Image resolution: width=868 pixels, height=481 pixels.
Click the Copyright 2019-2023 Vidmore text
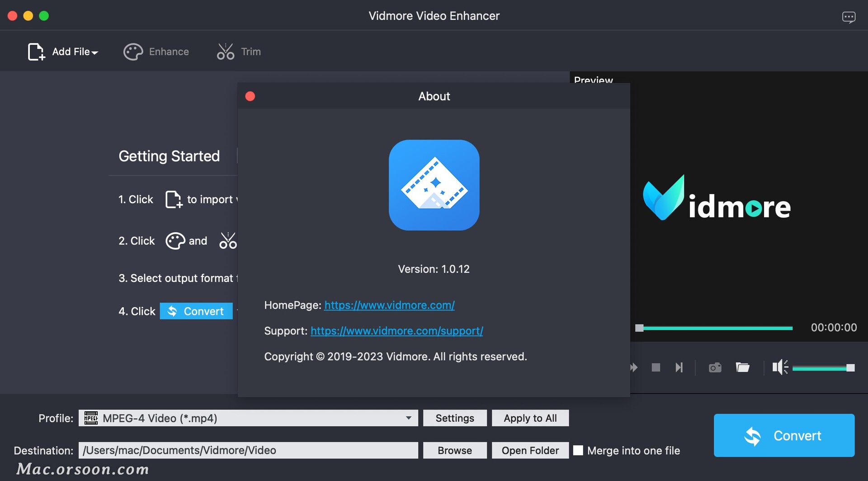395,357
